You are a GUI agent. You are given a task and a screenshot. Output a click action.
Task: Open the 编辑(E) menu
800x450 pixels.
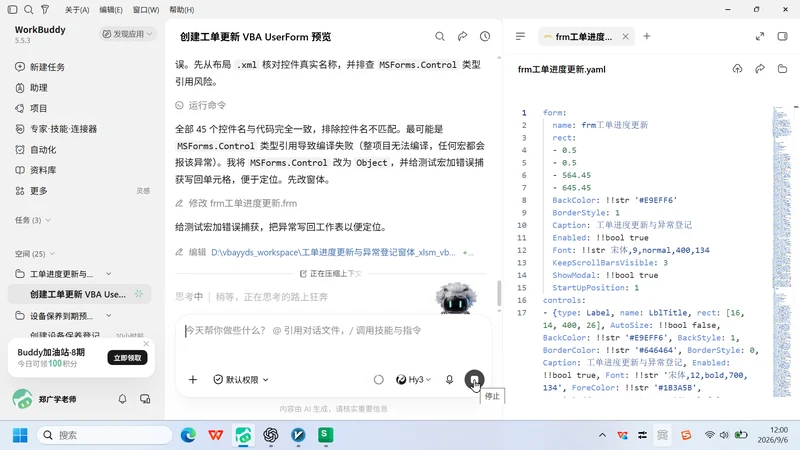click(x=111, y=10)
